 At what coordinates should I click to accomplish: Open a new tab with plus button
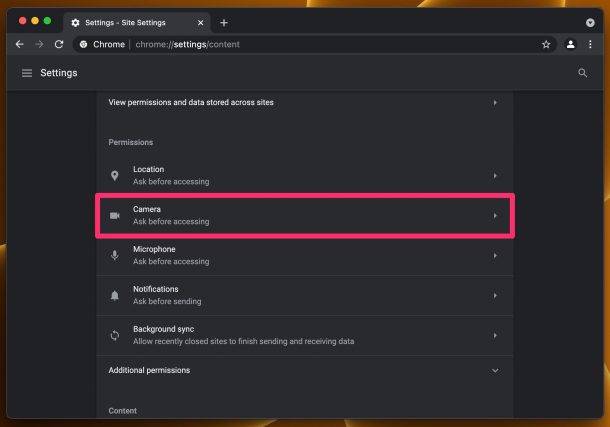(224, 22)
